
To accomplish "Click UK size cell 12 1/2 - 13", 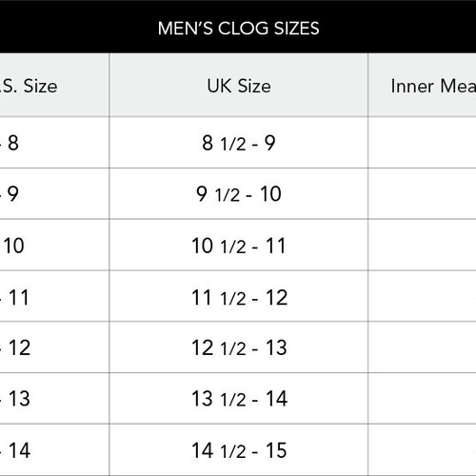I will (239, 347).
